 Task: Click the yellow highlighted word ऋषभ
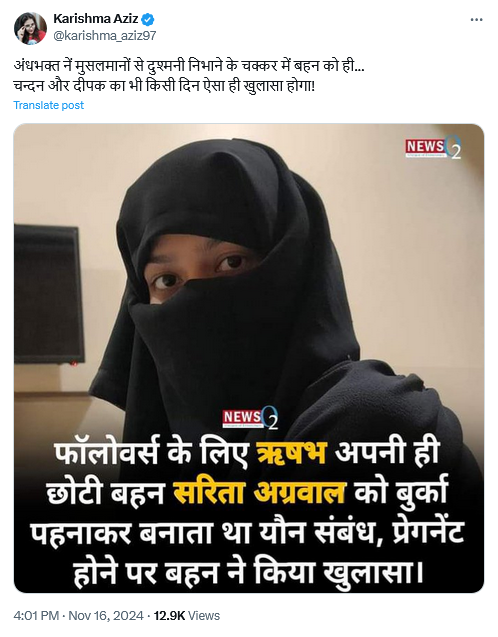click(292, 452)
